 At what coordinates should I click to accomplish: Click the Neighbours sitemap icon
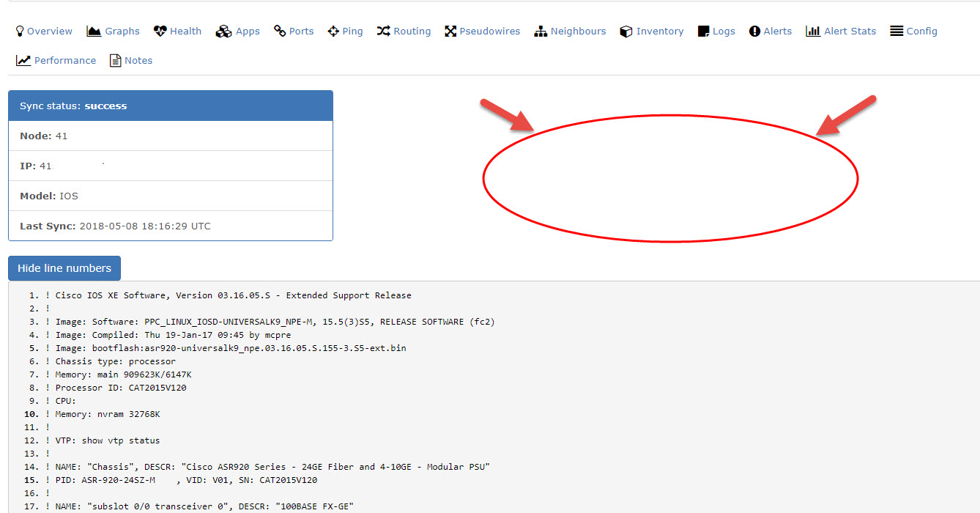point(541,31)
